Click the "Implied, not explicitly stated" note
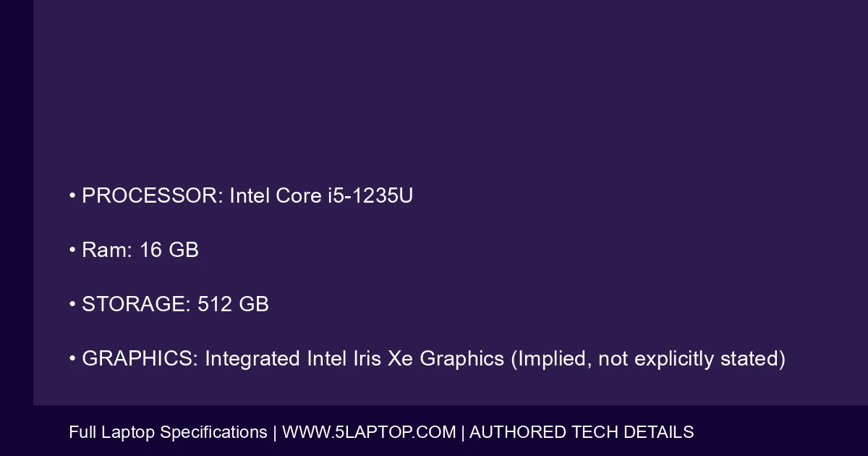This screenshot has height=456, width=868. (648, 359)
